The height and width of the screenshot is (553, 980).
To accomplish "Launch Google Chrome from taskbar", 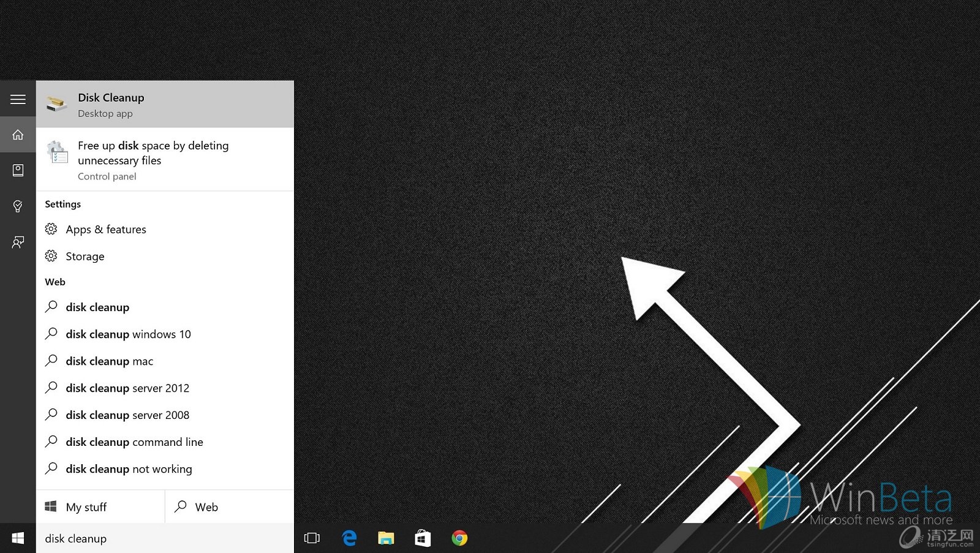I will [x=459, y=538].
